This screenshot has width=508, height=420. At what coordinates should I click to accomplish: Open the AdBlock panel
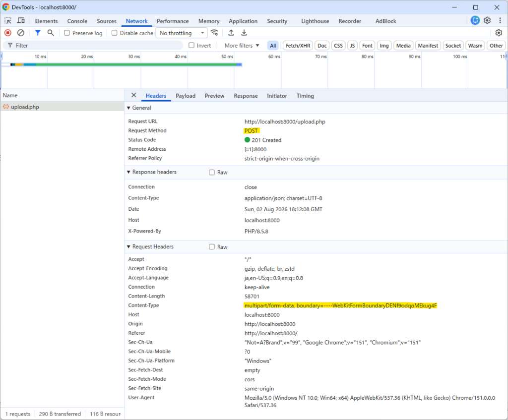tap(385, 21)
